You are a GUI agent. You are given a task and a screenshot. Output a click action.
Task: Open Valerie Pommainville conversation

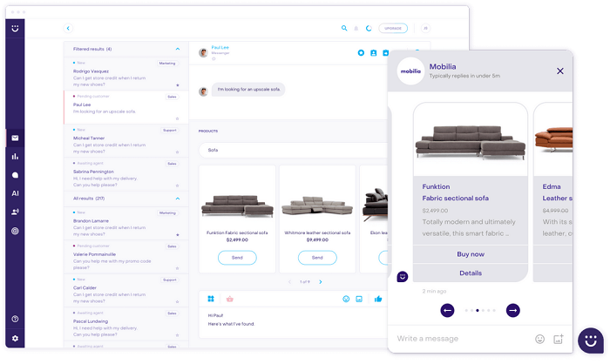click(x=126, y=257)
